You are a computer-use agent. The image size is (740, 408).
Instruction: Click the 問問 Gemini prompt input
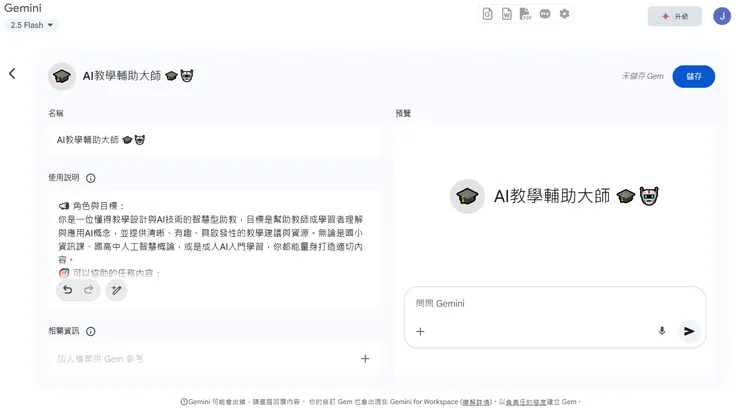(x=555, y=304)
